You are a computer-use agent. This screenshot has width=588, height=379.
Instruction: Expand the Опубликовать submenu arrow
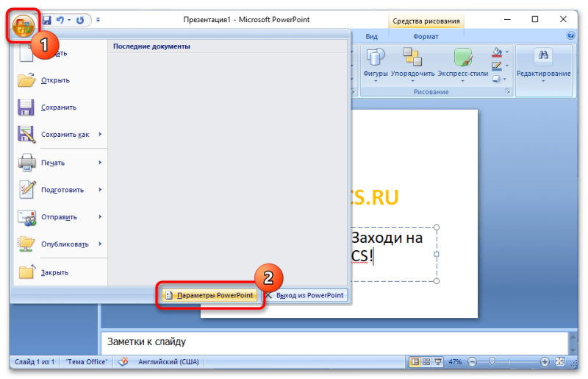click(100, 244)
